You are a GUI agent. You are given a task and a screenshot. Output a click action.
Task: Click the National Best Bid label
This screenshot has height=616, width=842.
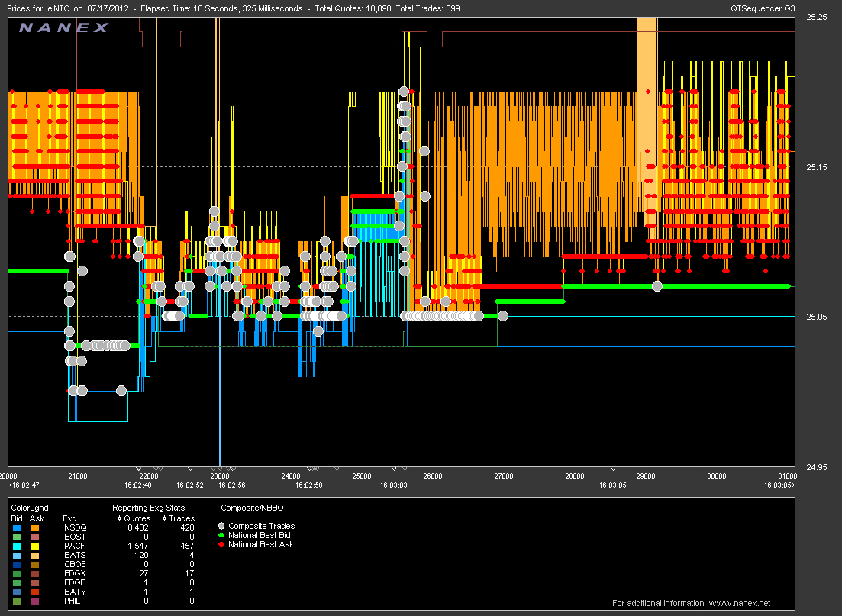coord(260,535)
